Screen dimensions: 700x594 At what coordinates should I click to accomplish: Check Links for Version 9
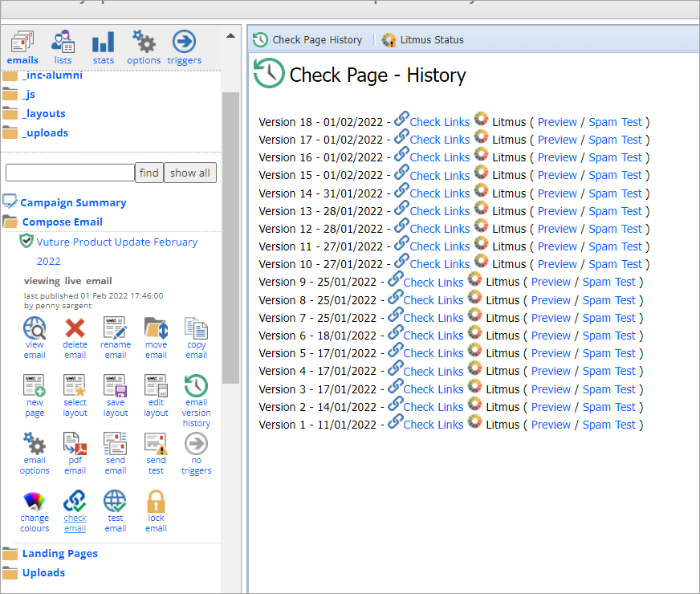coord(433,282)
